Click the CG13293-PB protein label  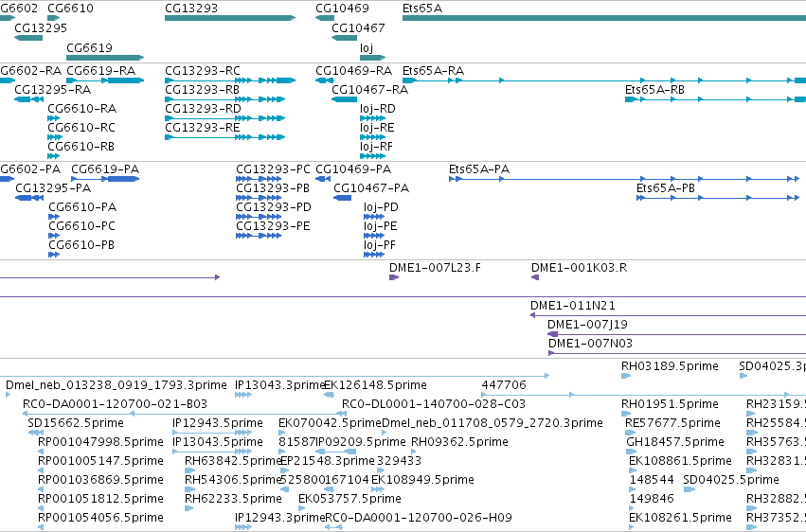273,188
